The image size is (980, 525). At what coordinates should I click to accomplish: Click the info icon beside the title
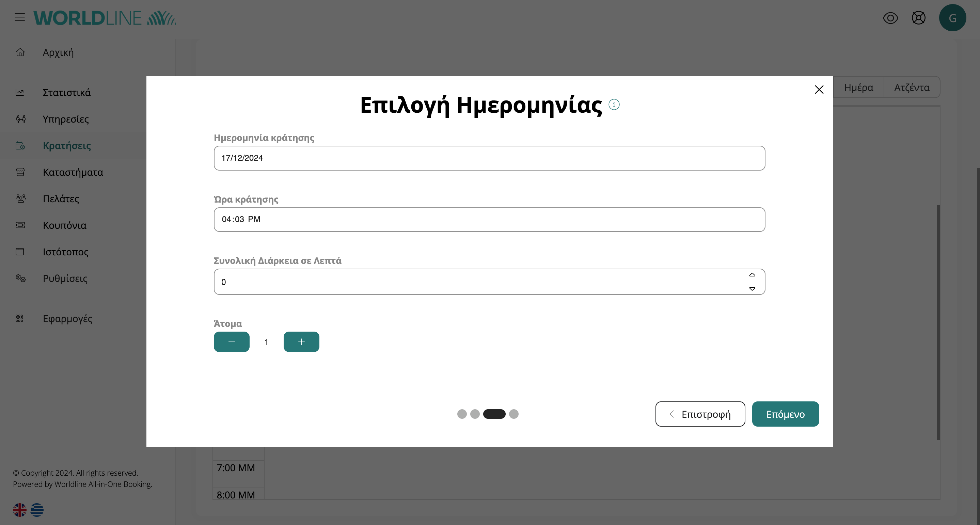point(614,105)
